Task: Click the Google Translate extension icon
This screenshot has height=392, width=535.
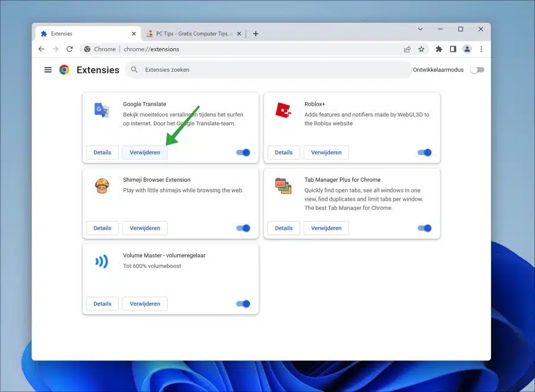Action: click(x=101, y=110)
